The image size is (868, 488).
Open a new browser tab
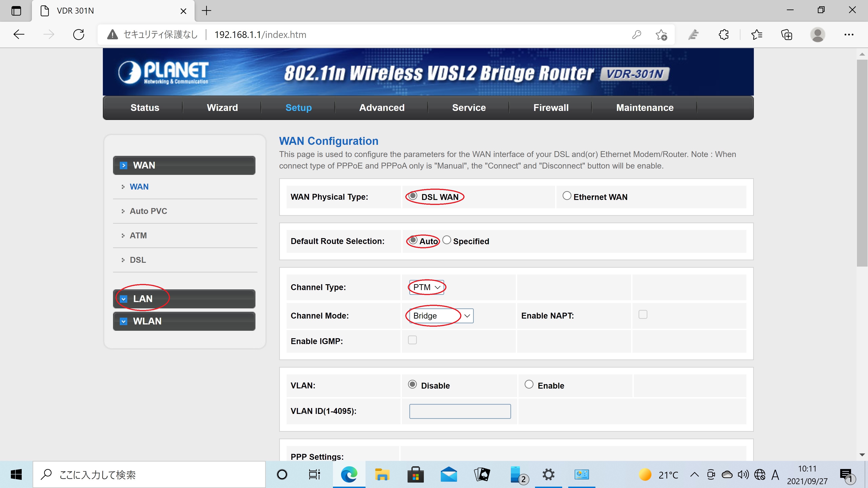coord(206,11)
